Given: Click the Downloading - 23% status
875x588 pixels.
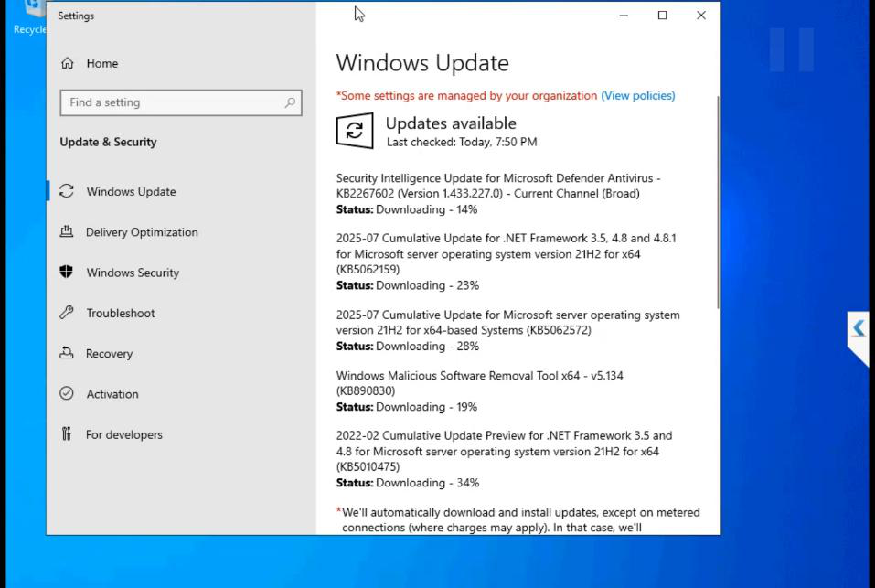Looking at the screenshot, I should pos(428,285).
